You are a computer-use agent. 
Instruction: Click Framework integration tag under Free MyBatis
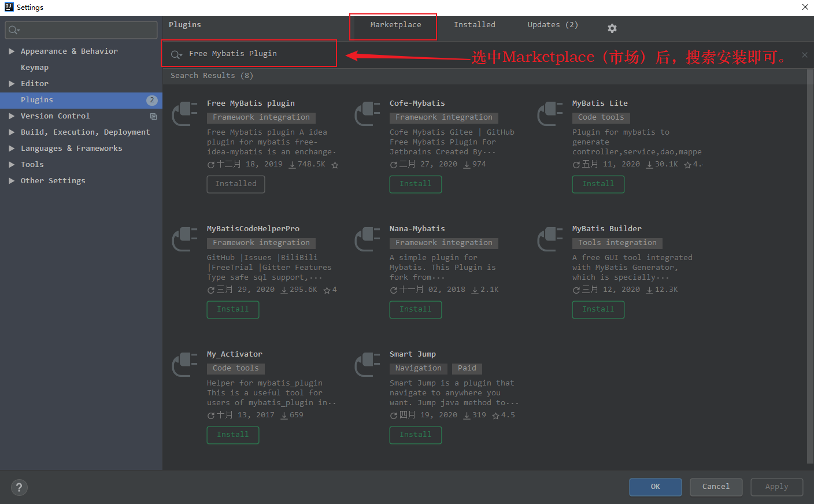pos(261,118)
